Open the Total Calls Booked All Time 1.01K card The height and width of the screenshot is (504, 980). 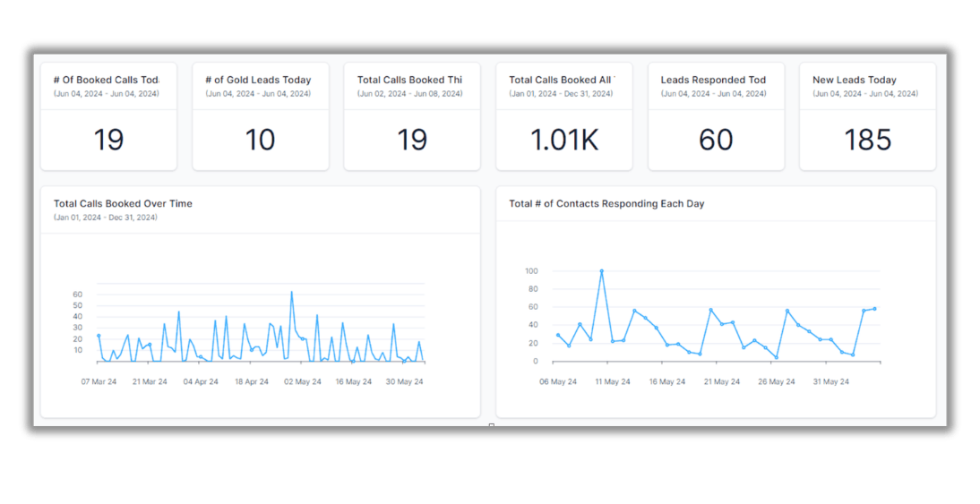pyautogui.click(x=564, y=116)
